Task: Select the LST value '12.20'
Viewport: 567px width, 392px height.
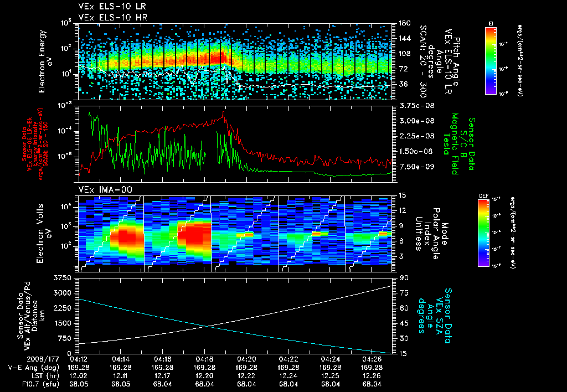Action: click(x=205, y=376)
